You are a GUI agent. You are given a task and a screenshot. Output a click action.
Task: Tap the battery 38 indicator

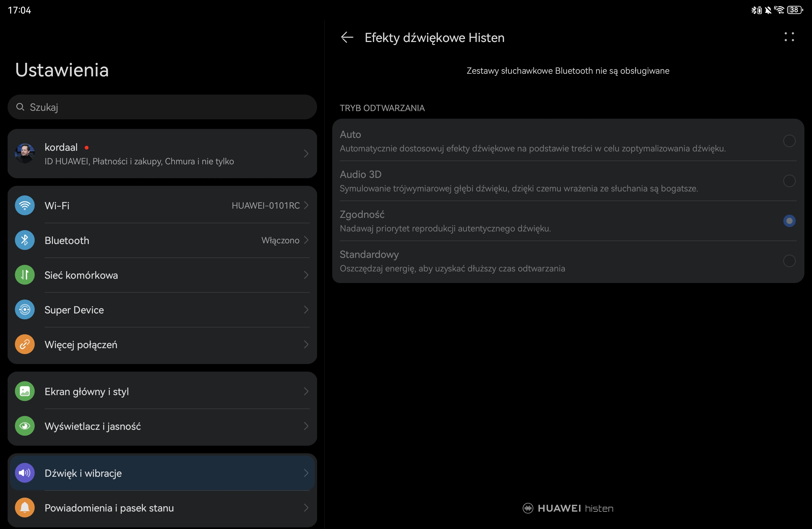click(x=795, y=10)
